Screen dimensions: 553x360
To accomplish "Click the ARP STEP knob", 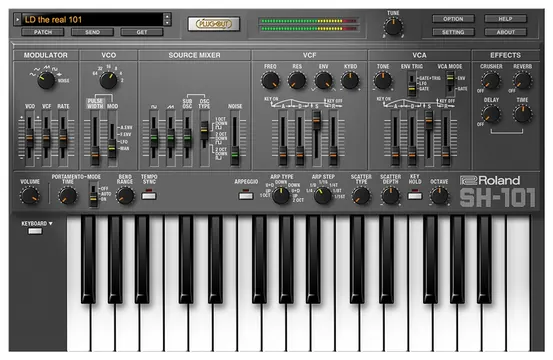I will [x=322, y=196].
